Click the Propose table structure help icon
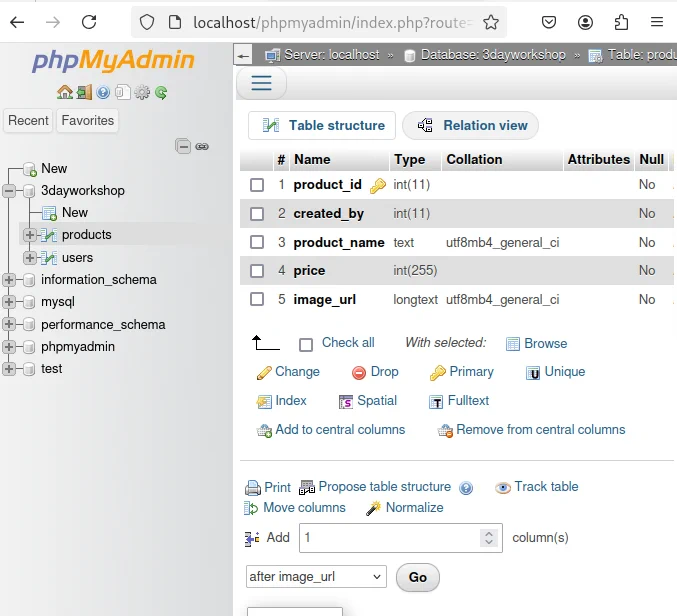 click(x=466, y=488)
